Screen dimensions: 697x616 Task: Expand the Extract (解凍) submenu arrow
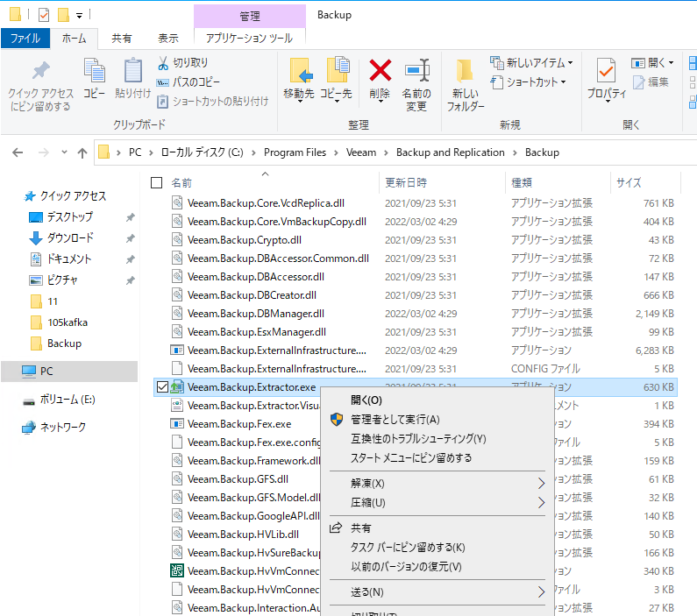click(x=541, y=483)
